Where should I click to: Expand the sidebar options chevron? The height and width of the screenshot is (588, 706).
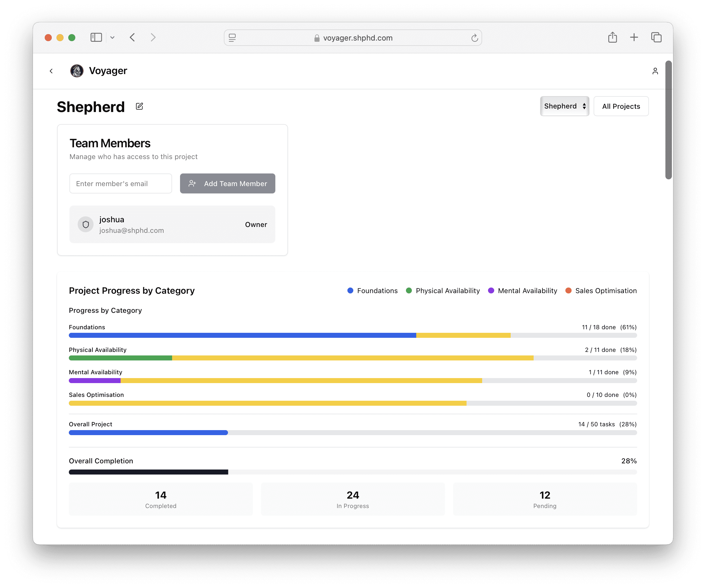coord(112,38)
